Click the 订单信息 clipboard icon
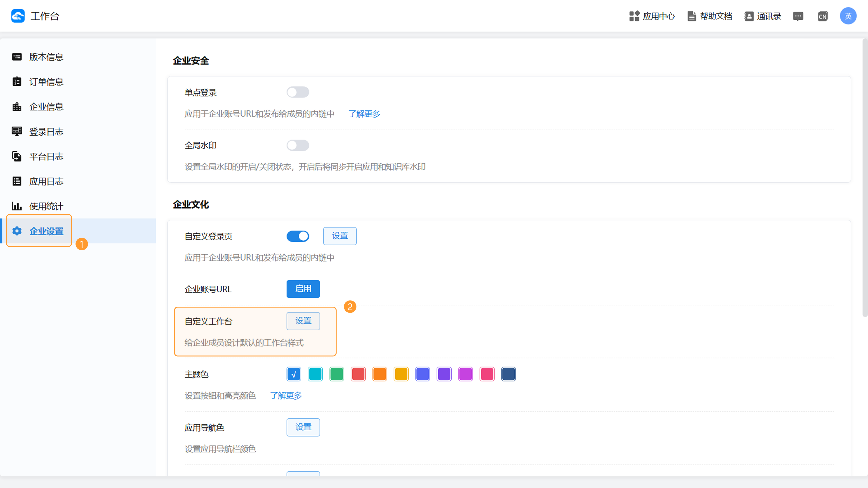The height and width of the screenshot is (488, 868). point(17,82)
